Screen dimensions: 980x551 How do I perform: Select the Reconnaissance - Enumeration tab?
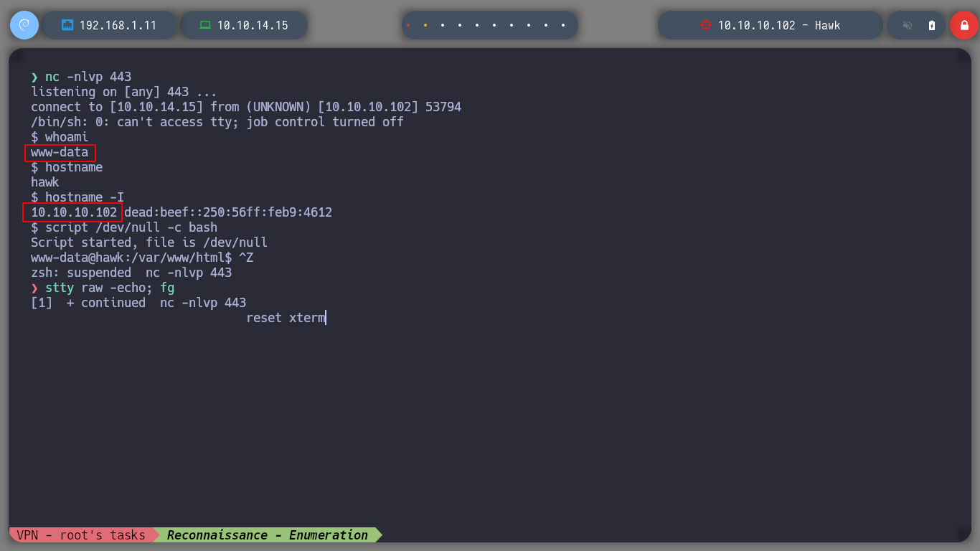(x=267, y=535)
